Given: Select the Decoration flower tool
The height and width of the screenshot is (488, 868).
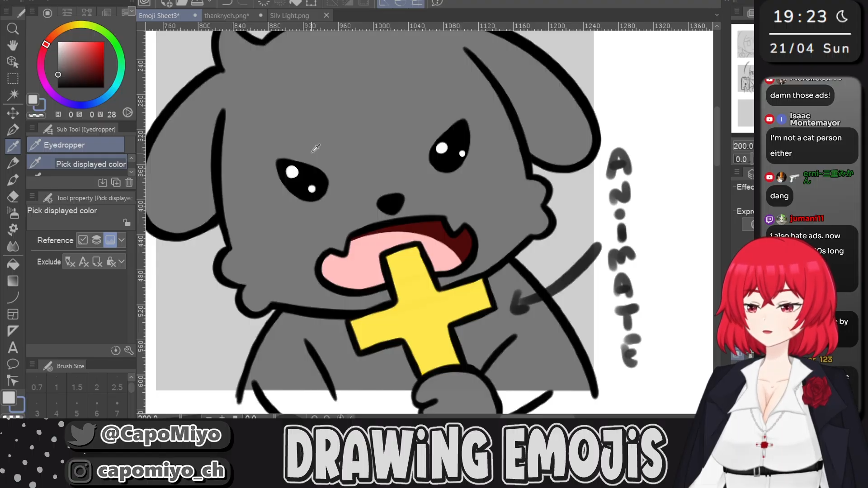Looking at the screenshot, I should [13, 230].
